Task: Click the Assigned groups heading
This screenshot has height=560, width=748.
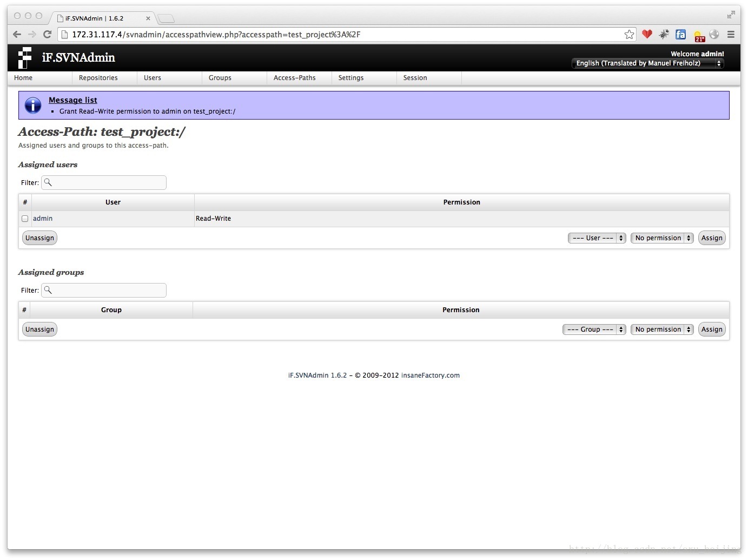Action: click(x=51, y=272)
